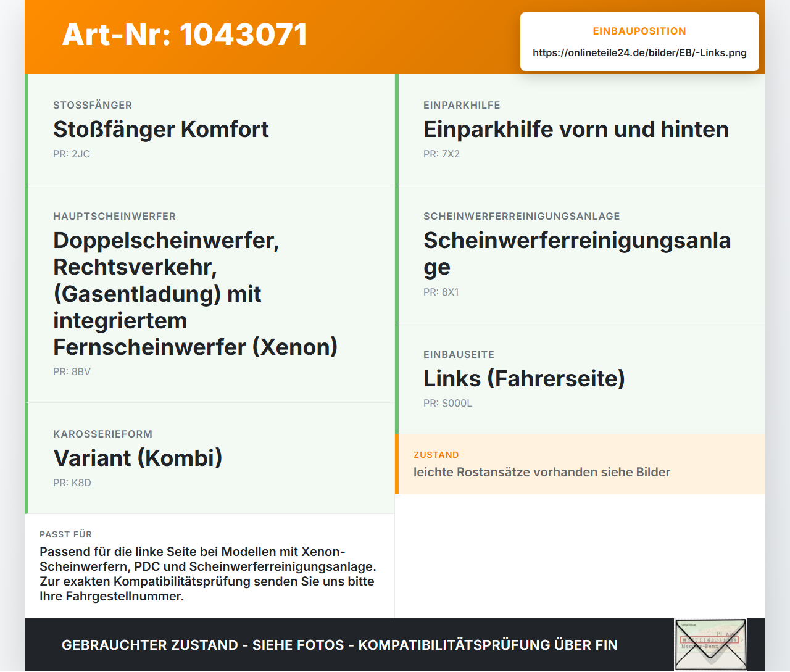Select leichte Rostansätze vorhanden condition text
The image size is (790, 672).
click(x=542, y=472)
